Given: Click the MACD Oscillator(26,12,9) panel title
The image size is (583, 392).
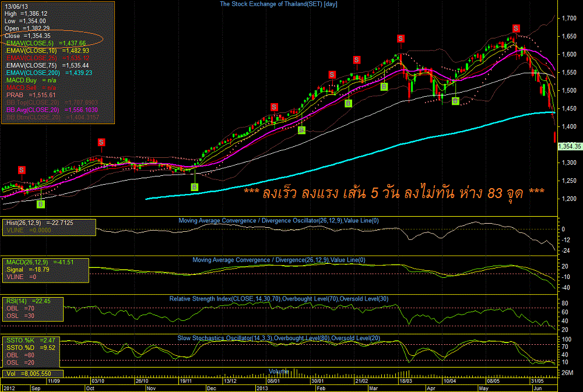Looking at the screenshot, I should 279,221.
